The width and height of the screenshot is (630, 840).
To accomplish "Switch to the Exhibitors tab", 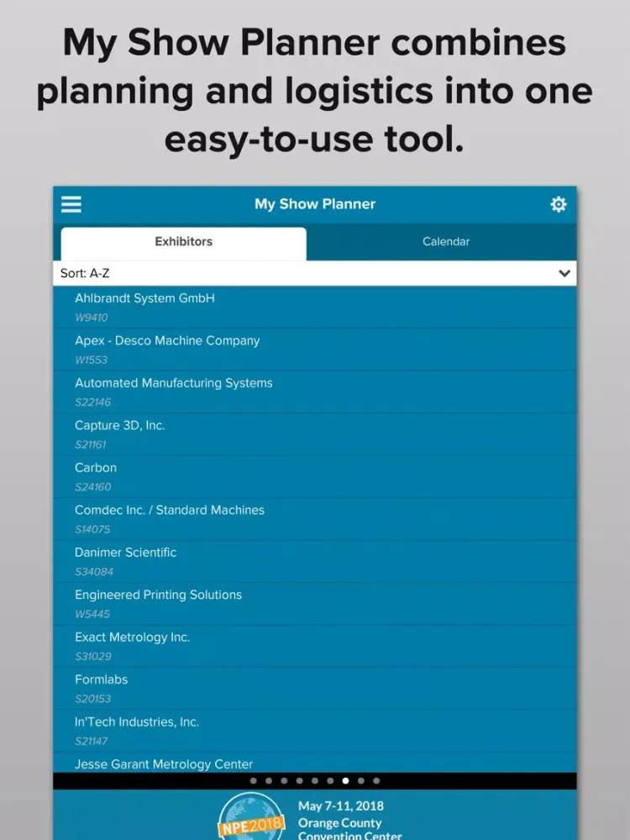I will [183, 244].
